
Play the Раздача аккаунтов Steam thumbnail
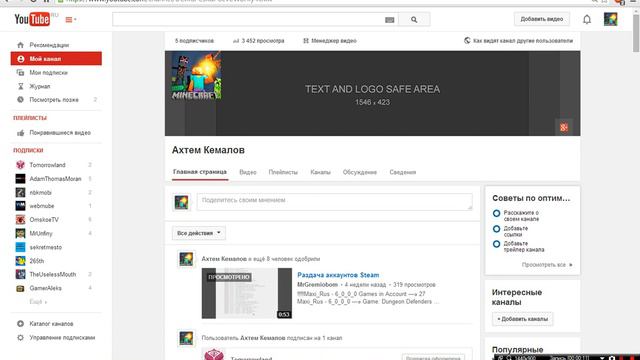[247, 293]
